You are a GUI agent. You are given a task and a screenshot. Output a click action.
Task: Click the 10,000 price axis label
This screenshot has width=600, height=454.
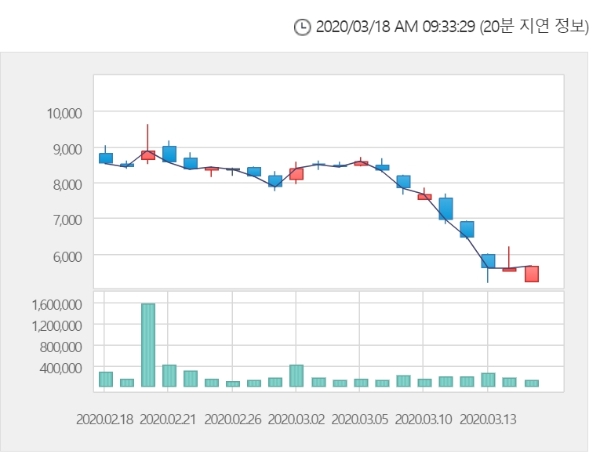pyautogui.click(x=64, y=113)
